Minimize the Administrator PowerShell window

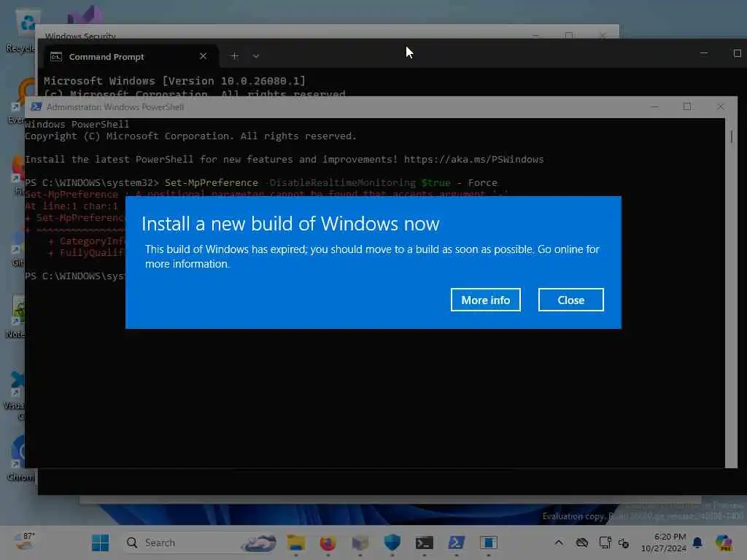[654, 106]
